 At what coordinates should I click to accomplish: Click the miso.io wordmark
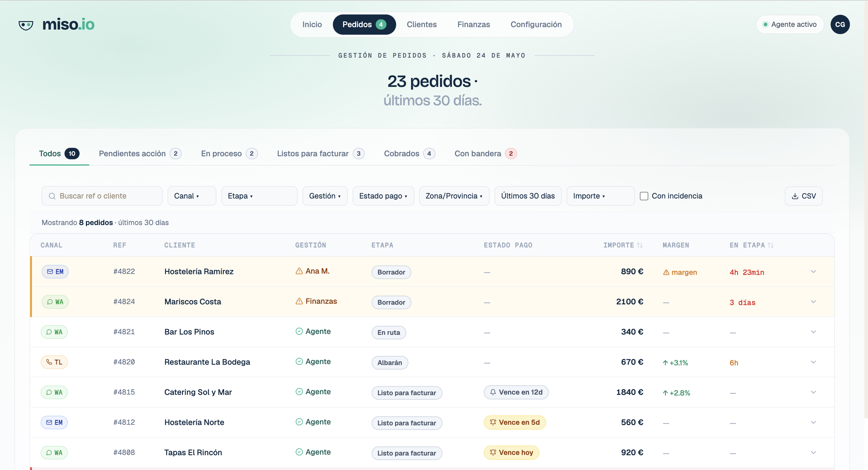[x=68, y=24]
